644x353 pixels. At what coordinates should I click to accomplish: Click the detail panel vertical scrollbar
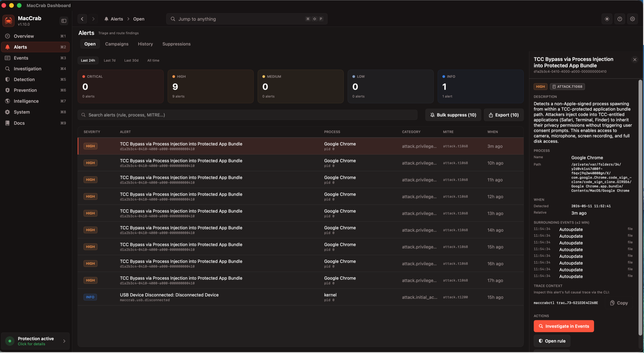[x=640, y=208]
